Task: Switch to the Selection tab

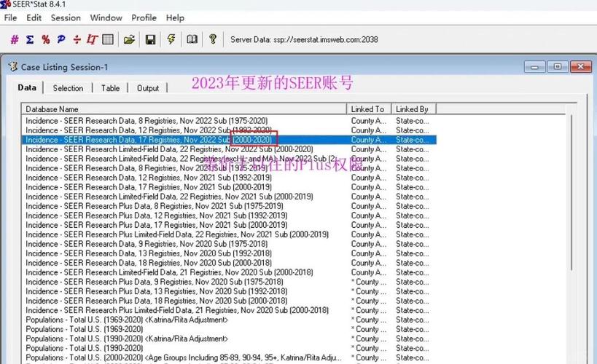Action: (x=68, y=88)
